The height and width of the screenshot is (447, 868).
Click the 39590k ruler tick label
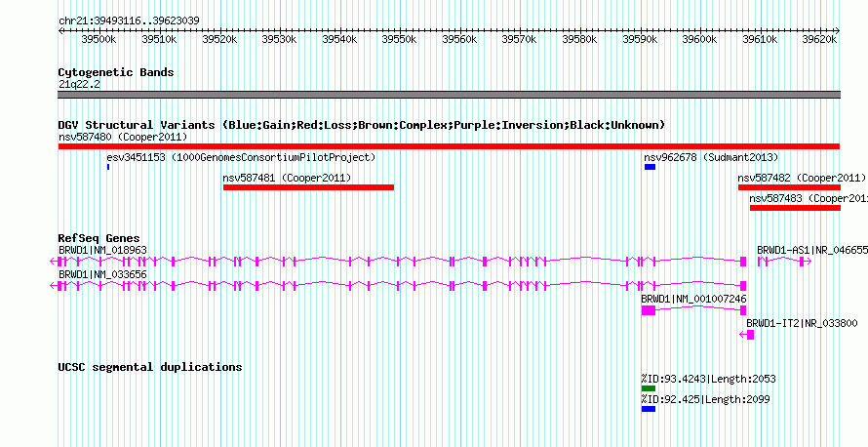(640, 39)
